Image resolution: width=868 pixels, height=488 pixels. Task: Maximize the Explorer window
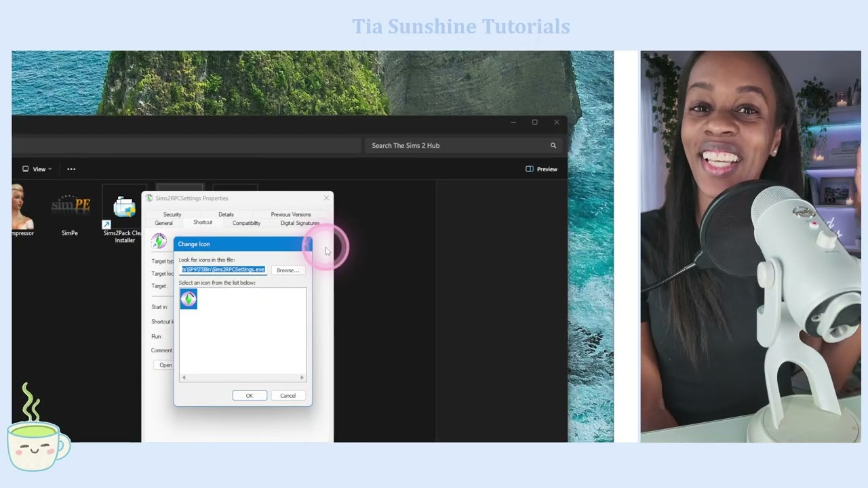coord(534,123)
